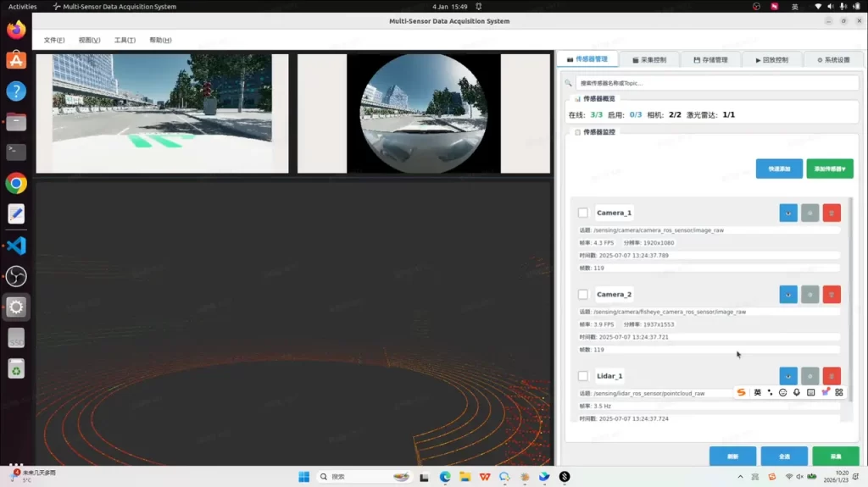Toggle Lidar_1 visibility eye button

[x=787, y=376]
